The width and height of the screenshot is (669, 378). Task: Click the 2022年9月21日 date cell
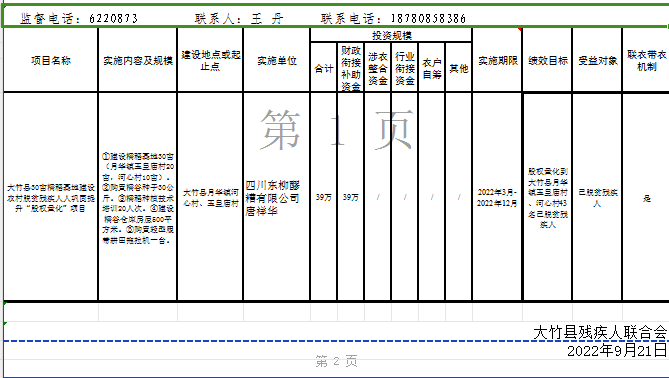[x=617, y=350]
